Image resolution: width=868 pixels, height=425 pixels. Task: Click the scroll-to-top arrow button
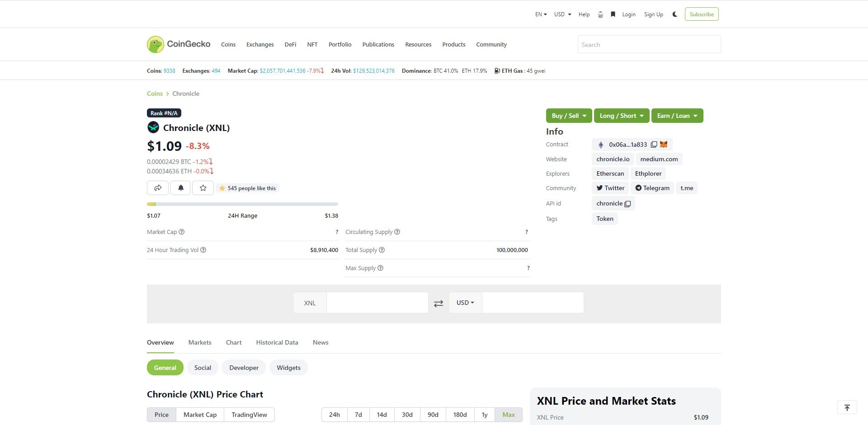point(847,407)
